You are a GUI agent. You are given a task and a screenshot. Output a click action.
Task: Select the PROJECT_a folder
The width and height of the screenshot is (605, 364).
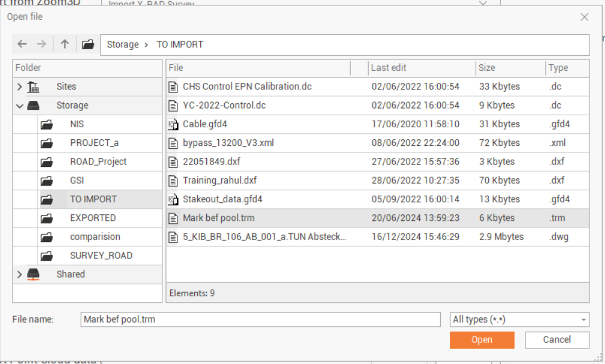[x=94, y=143]
